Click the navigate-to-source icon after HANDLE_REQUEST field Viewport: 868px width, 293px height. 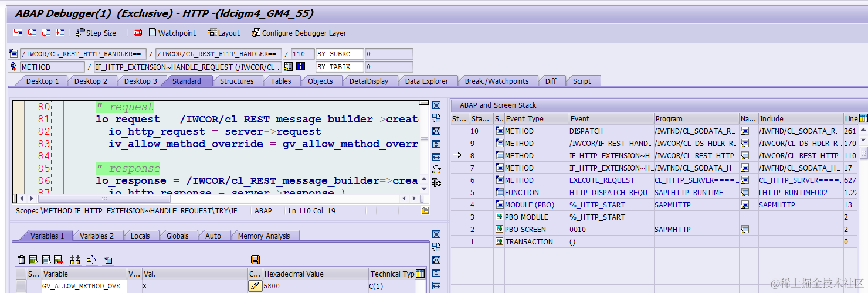pos(288,67)
